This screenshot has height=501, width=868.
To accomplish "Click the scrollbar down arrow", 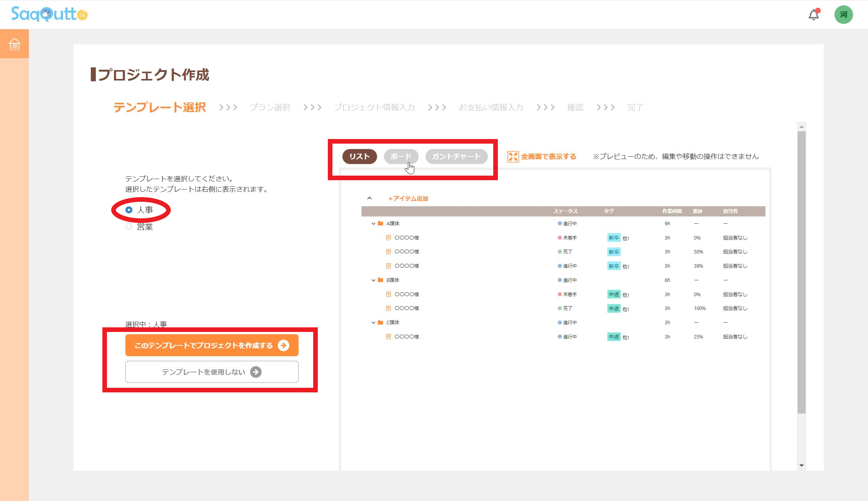I will (801, 466).
